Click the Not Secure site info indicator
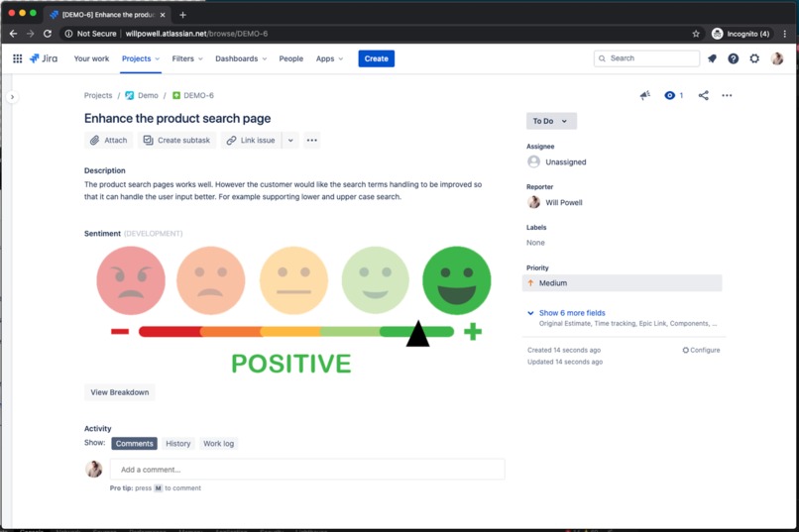This screenshot has width=799, height=532. 90,34
